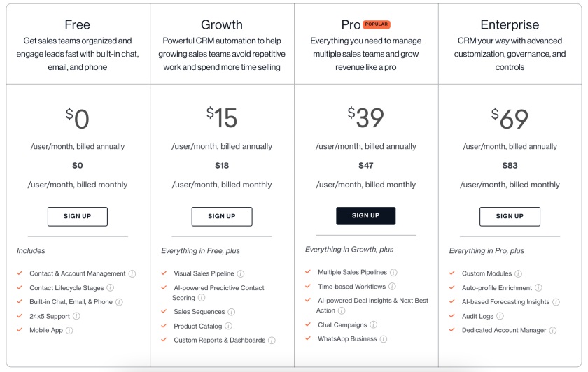Click info icon beside Visual Sales Pipeline
Viewport: 588px width, 372px height.
click(241, 274)
